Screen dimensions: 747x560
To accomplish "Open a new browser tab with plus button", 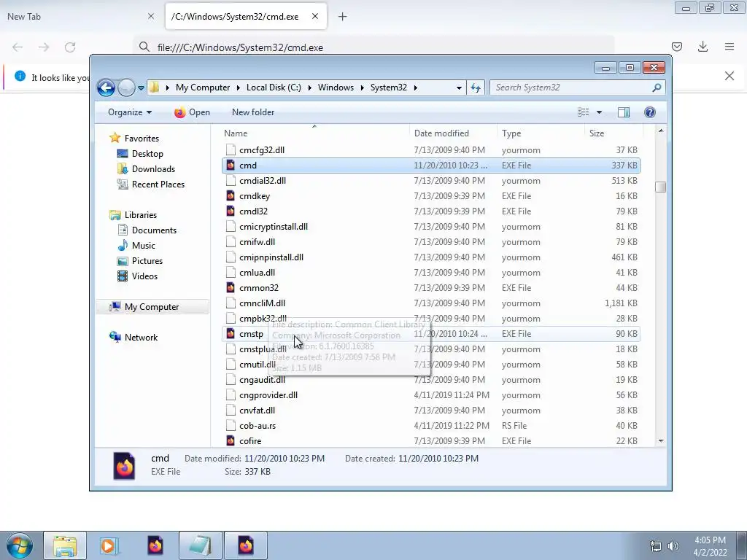I will point(342,17).
